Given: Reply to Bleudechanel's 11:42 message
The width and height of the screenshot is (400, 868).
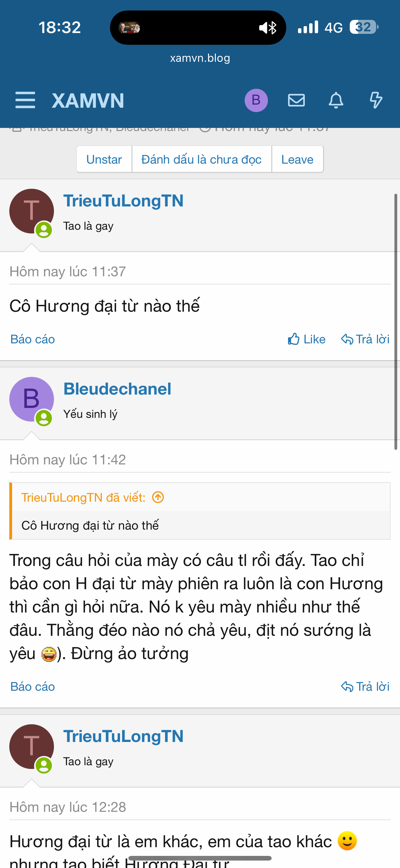Looking at the screenshot, I should [365, 686].
